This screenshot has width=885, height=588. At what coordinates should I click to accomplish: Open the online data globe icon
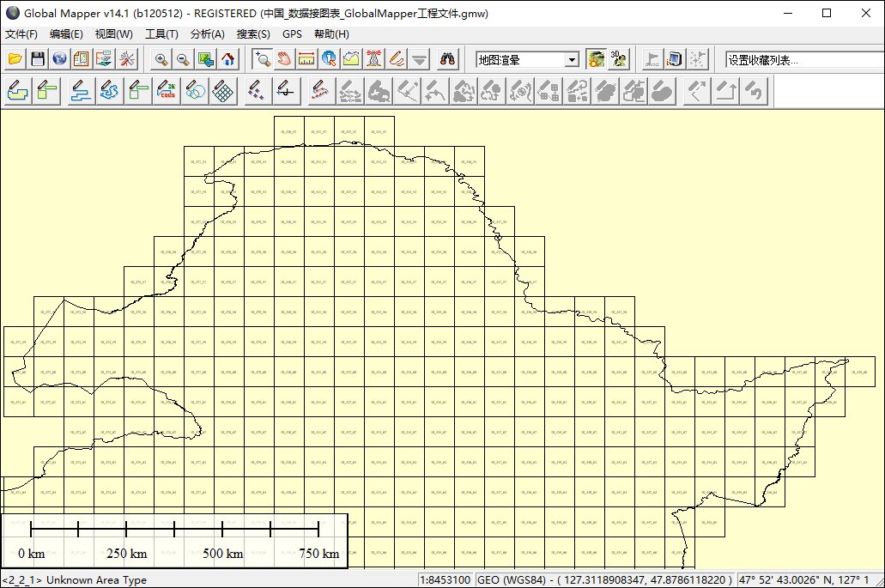coord(59,59)
